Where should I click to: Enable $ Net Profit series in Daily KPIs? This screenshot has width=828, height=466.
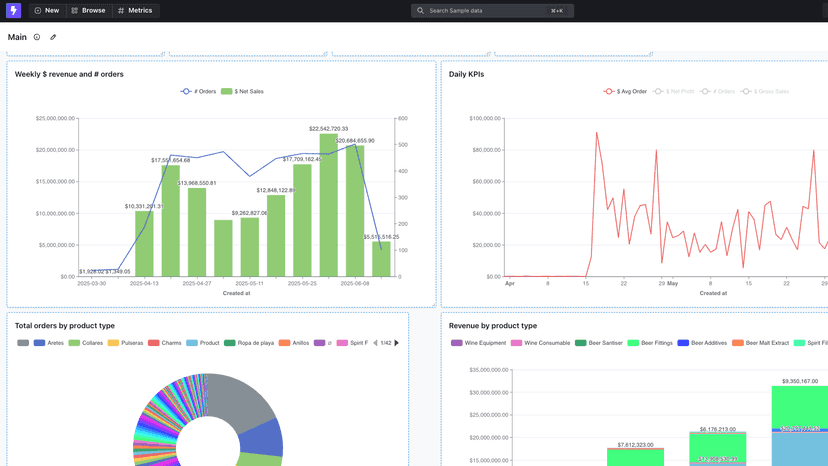point(673,91)
